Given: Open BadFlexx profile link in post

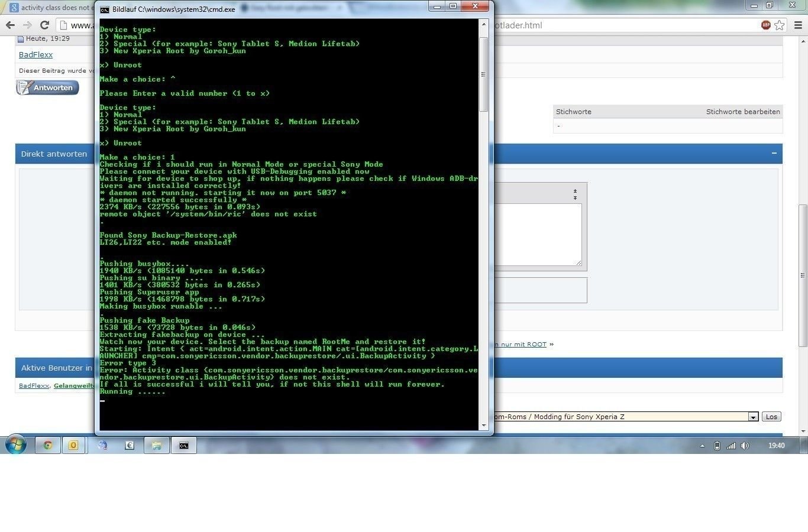Looking at the screenshot, I should pos(35,54).
